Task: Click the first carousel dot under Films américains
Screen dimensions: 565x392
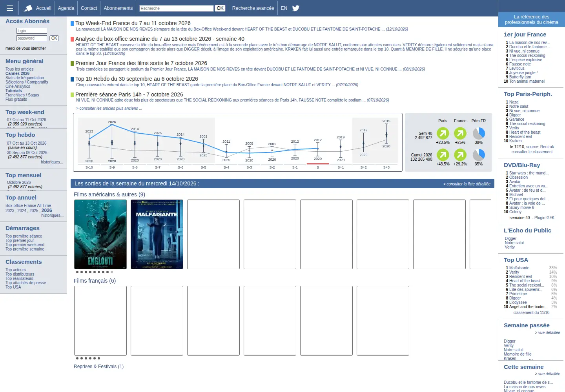Action: 77,272
